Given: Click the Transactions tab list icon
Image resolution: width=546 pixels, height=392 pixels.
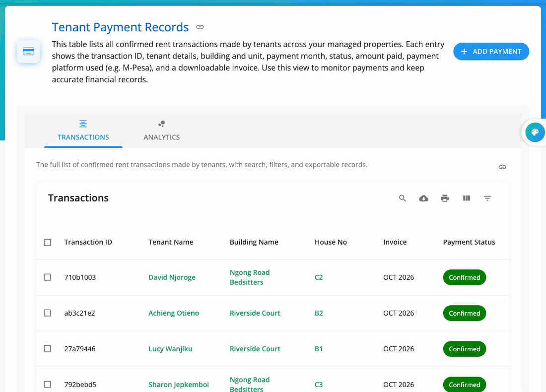Looking at the screenshot, I should pos(83,124).
